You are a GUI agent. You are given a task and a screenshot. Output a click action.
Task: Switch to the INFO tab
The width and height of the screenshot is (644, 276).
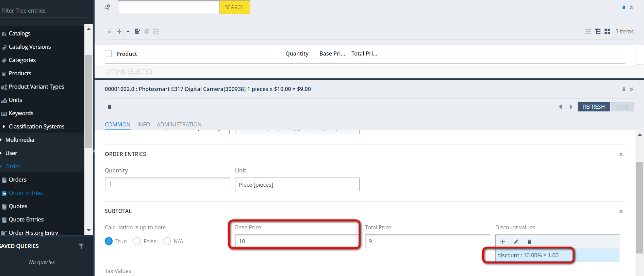click(x=144, y=124)
